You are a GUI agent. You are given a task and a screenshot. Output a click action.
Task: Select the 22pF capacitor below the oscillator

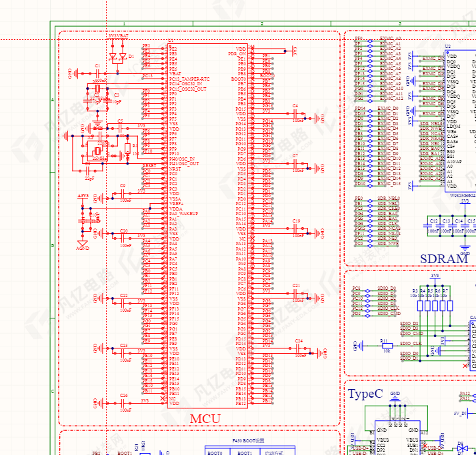(x=87, y=171)
